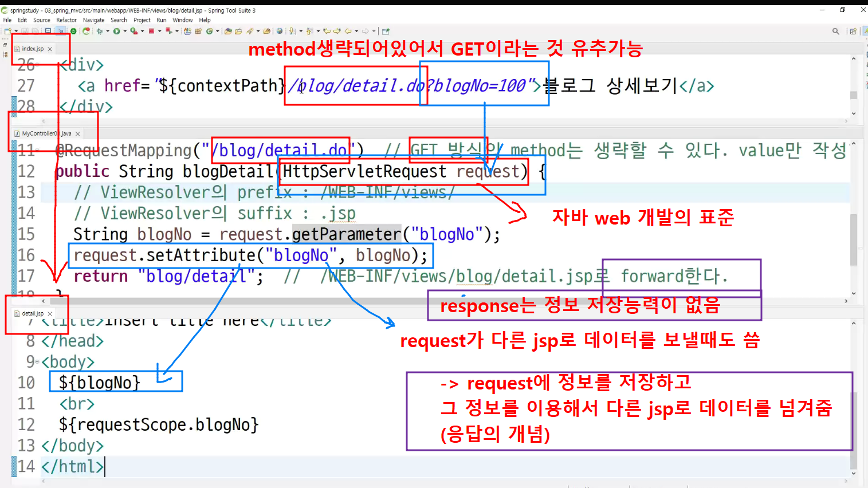Click the New Java Class icon
Viewport: 868px width, 488px height.
point(188,31)
